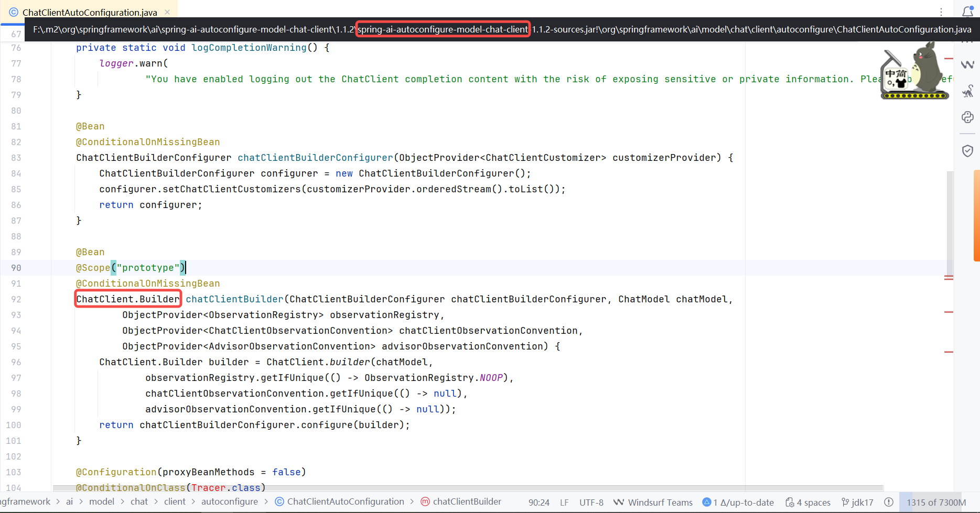Open the cat-shaped tool window icon
Viewport: 980px width, 513px height.
tap(967, 91)
